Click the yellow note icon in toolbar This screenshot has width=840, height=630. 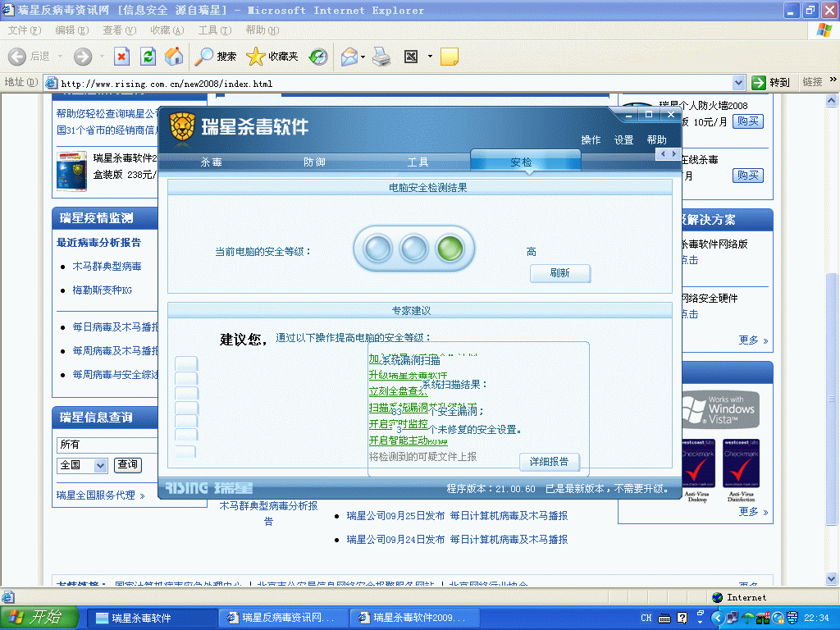pos(449,57)
